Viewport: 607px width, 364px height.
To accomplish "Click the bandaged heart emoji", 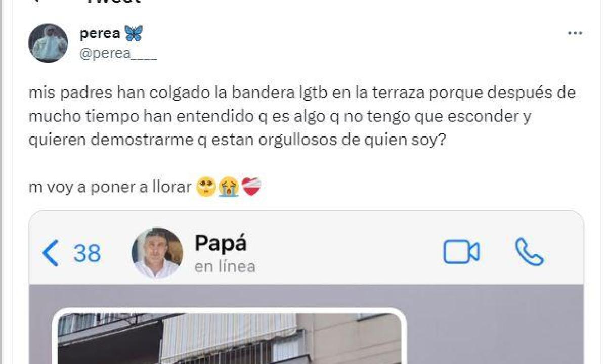I will tap(251, 187).
